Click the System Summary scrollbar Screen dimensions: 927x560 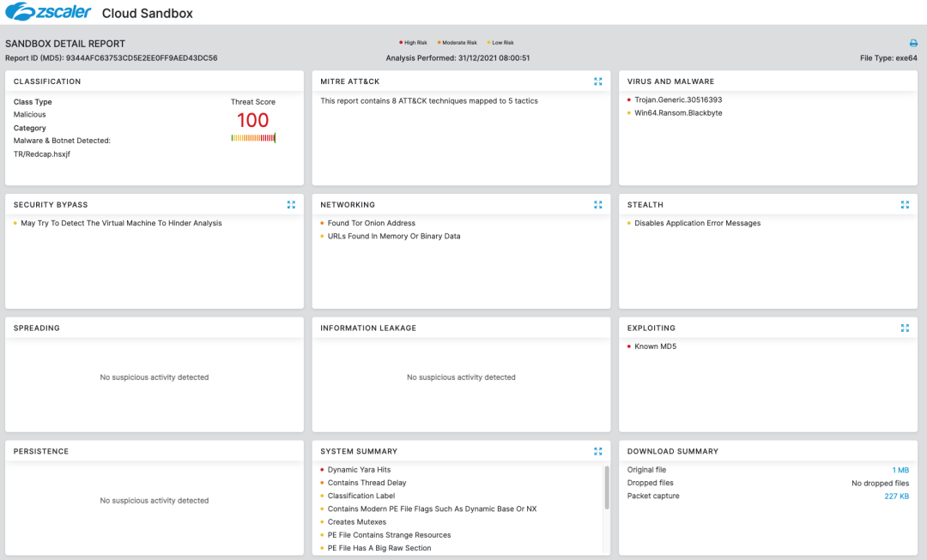[x=608, y=485]
